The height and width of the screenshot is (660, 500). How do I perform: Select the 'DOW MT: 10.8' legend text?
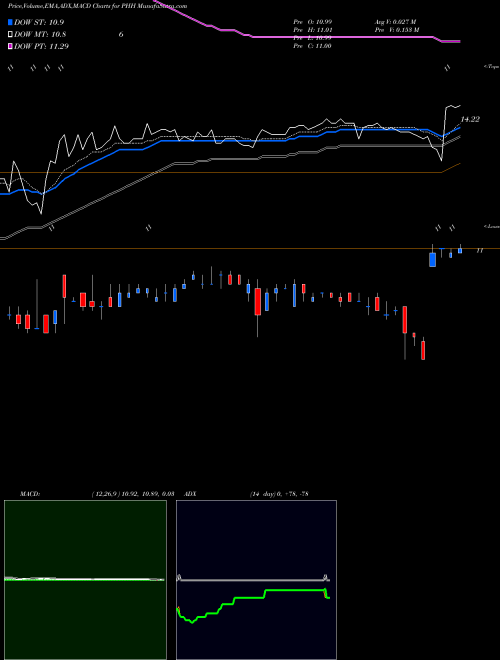[40, 35]
